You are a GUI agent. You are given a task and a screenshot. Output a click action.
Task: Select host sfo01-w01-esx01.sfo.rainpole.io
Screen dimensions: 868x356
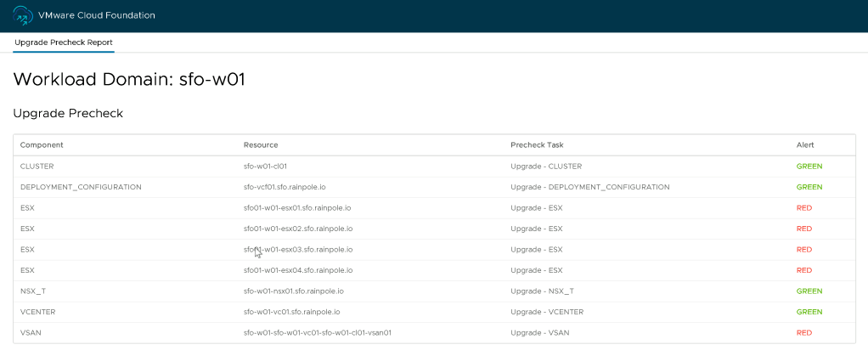click(x=298, y=208)
